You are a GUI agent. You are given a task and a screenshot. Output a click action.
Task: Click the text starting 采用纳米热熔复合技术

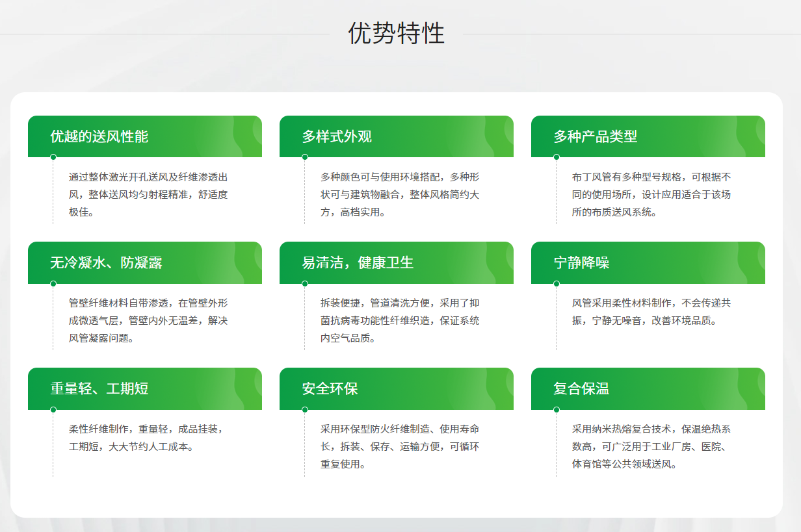click(651, 446)
